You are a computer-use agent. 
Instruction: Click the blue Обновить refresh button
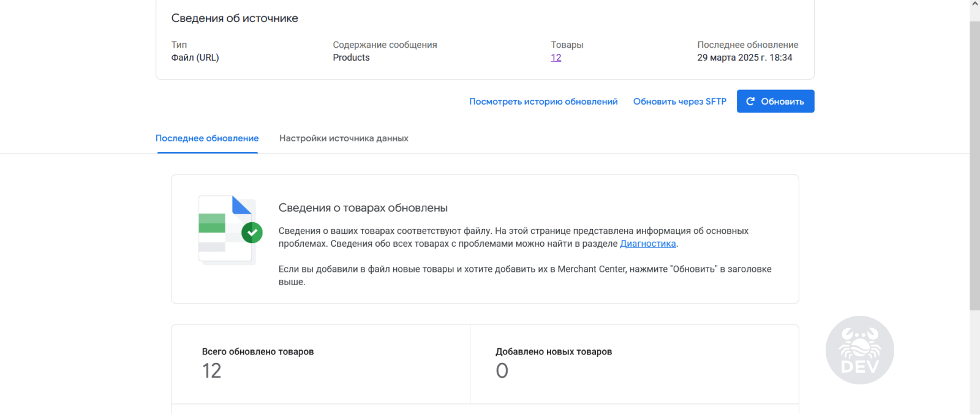tap(775, 102)
